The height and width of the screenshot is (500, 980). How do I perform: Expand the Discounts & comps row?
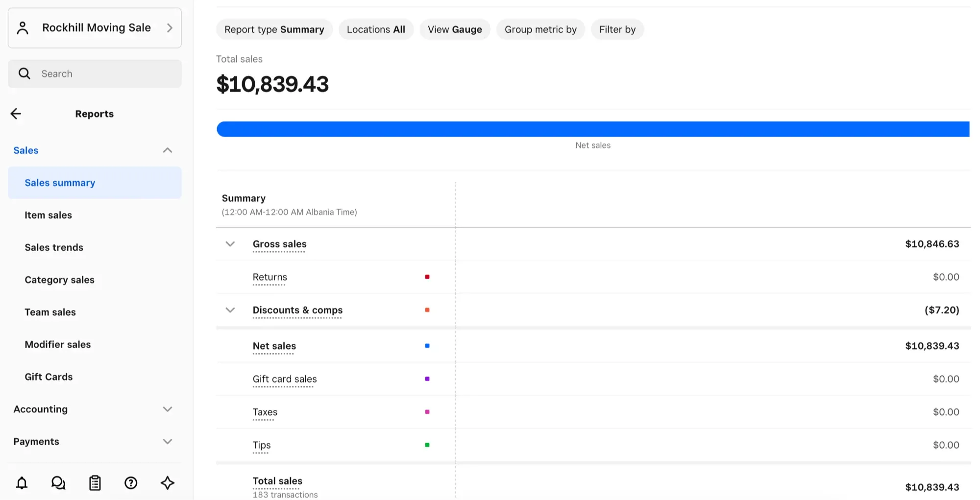point(230,310)
